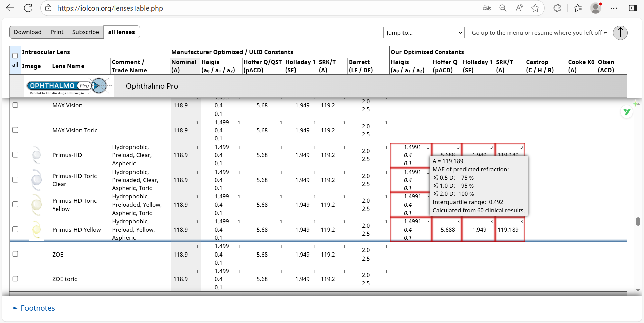
Task: Select the Primus-HD Yellow checkbox
Action: (15, 229)
